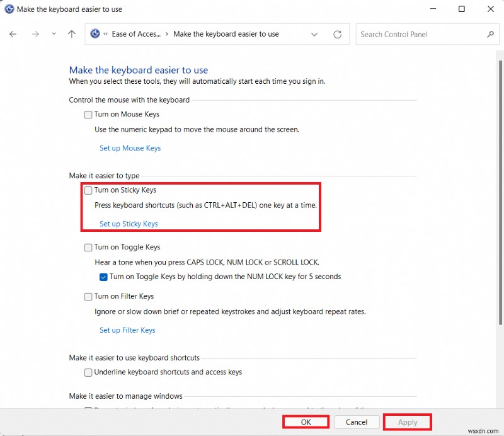
Task: Click the Forward navigation arrow
Action: 35,34
